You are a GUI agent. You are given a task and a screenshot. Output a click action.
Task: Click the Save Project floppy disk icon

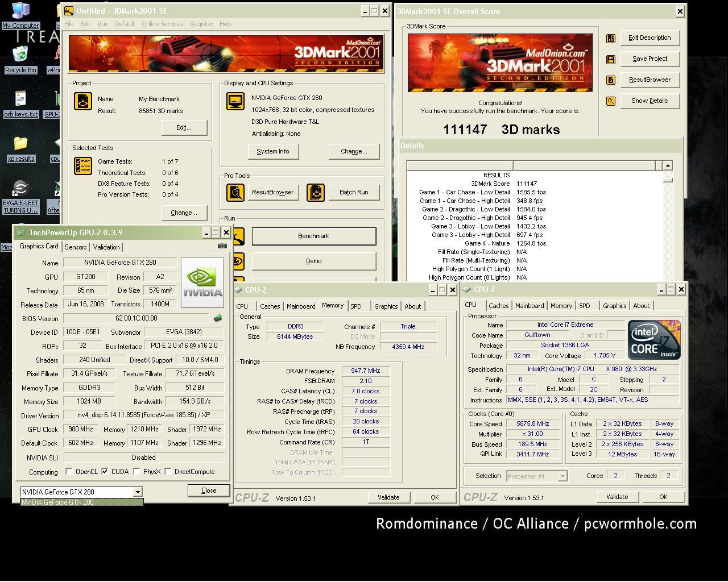[x=611, y=59]
